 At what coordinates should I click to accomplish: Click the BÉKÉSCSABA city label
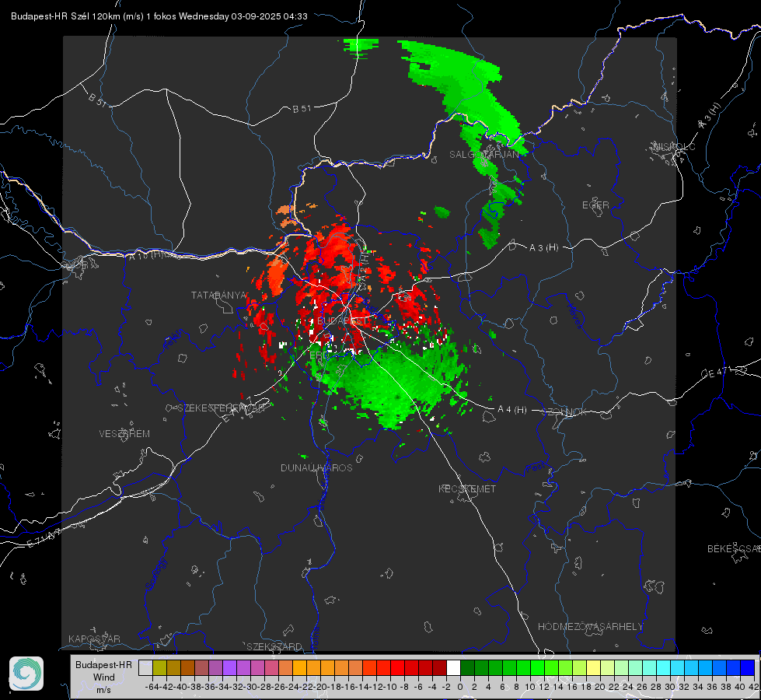point(734,549)
